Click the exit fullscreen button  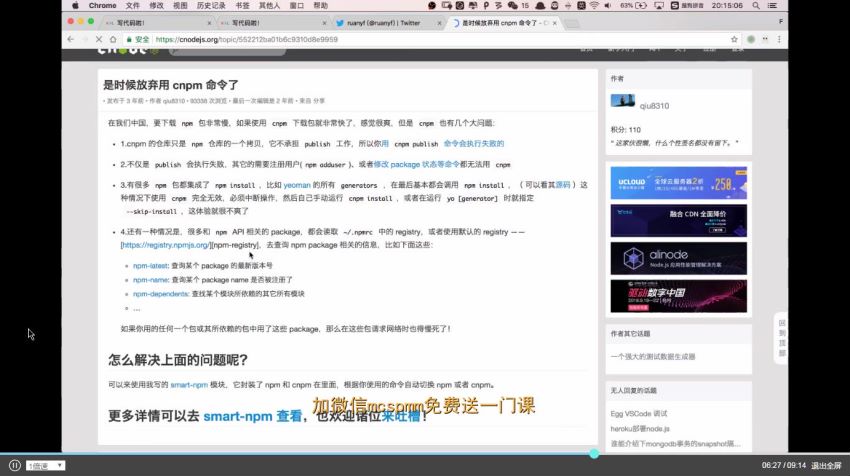(826, 465)
